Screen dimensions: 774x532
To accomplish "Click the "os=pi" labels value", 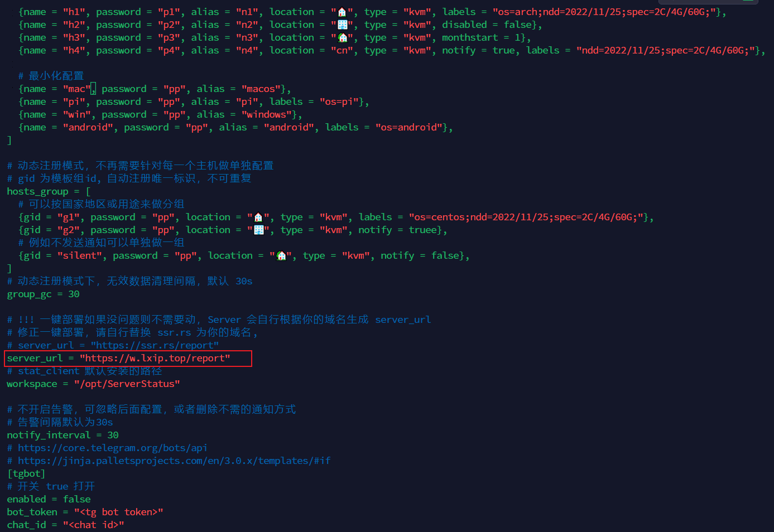I will click(339, 101).
